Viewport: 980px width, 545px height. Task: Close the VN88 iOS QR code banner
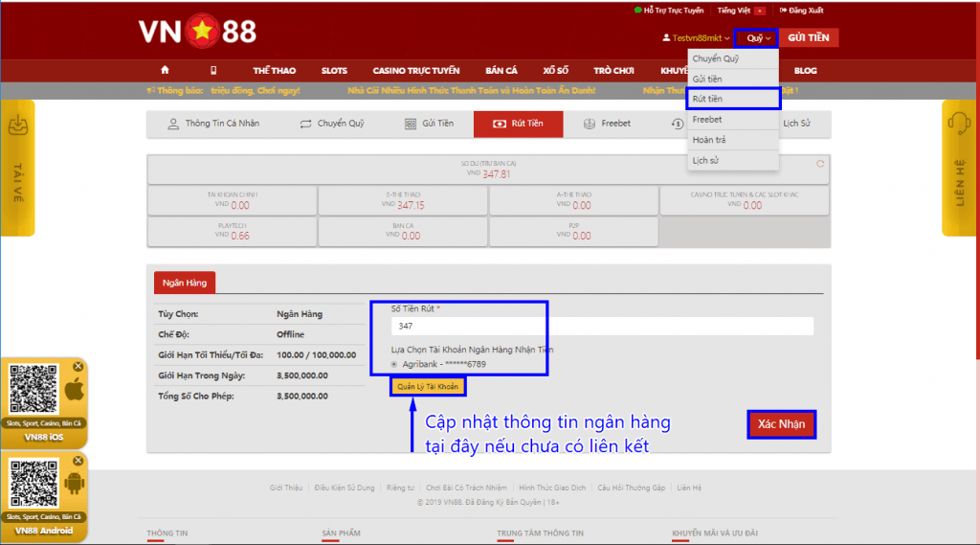click(x=78, y=367)
